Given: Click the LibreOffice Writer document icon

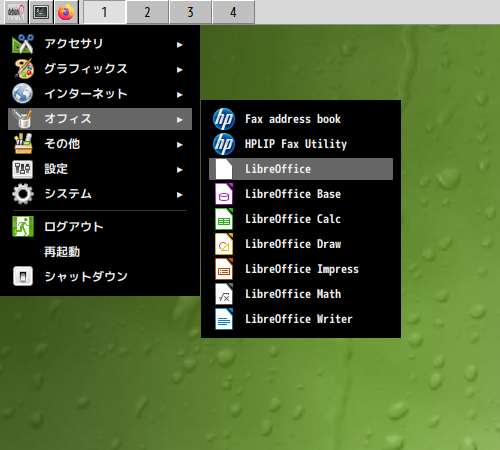Looking at the screenshot, I should (224, 319).
